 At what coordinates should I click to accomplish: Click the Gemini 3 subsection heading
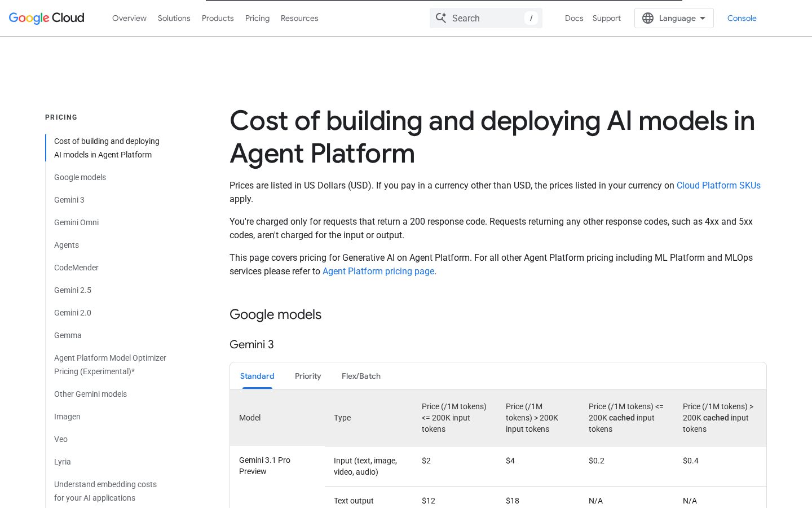[x=251, y=344]
